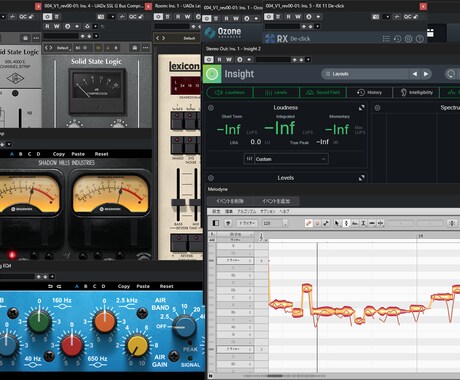Click the yellow AIR GAIN knob
This screenshot has width=460, height=380.
tap(137, 346)
